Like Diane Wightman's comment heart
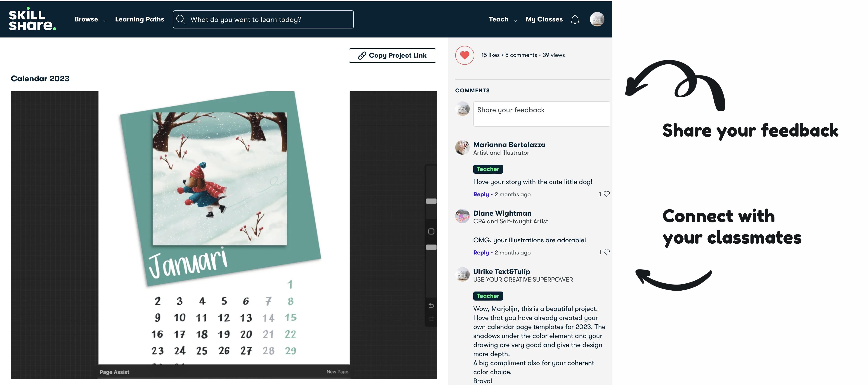 click(606, 252)
